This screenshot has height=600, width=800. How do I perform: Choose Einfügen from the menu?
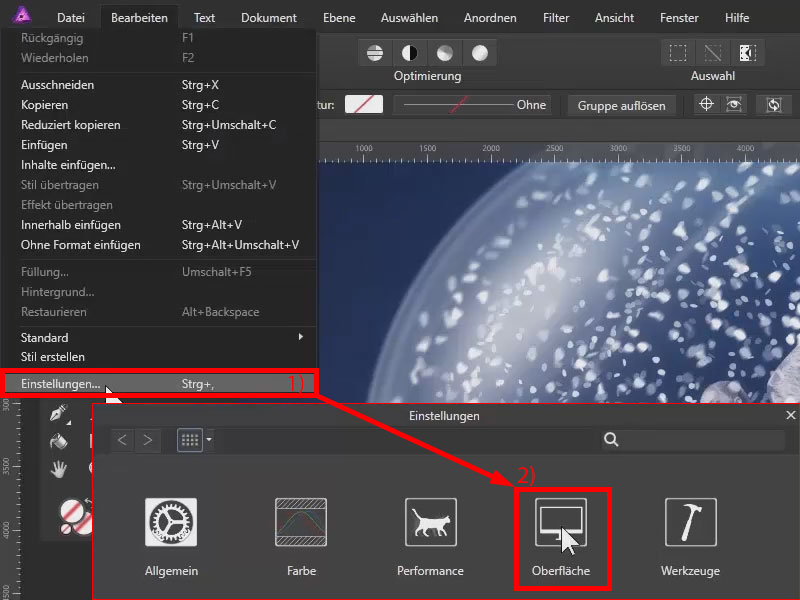tap(158, 145)
